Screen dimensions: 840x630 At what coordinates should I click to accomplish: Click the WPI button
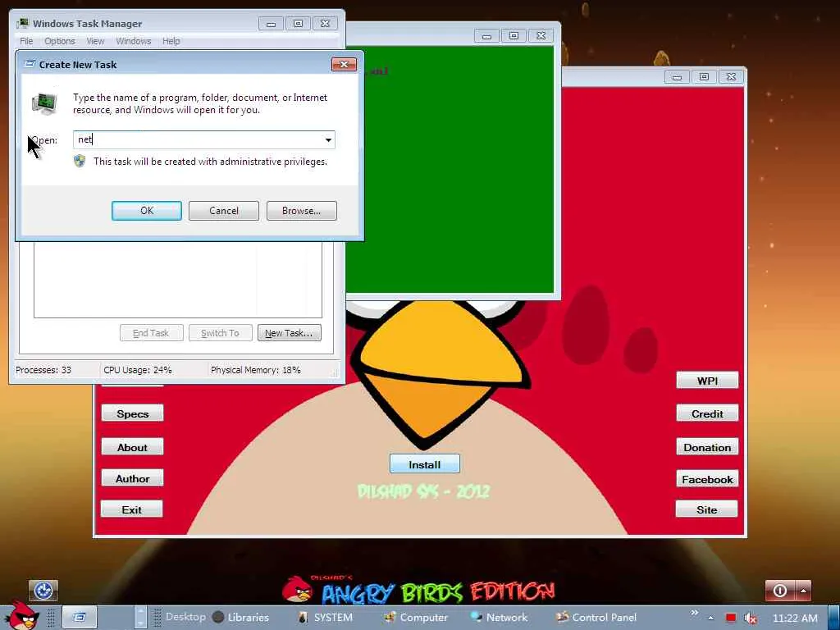click(707, 381)
